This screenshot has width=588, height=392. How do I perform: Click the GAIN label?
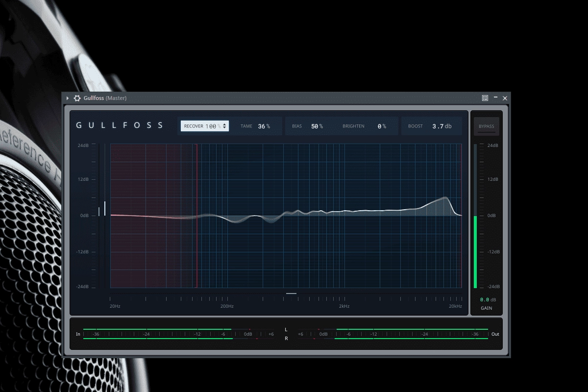(x=486, y=308)
